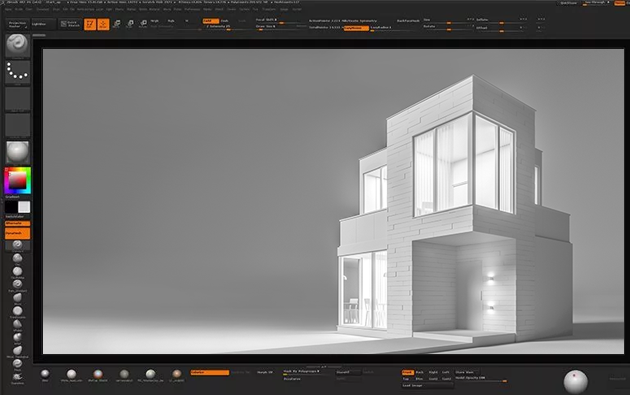Open Projection Master
Image resolution: width=630 pixels, height=395 pixels.
(18, 24)
